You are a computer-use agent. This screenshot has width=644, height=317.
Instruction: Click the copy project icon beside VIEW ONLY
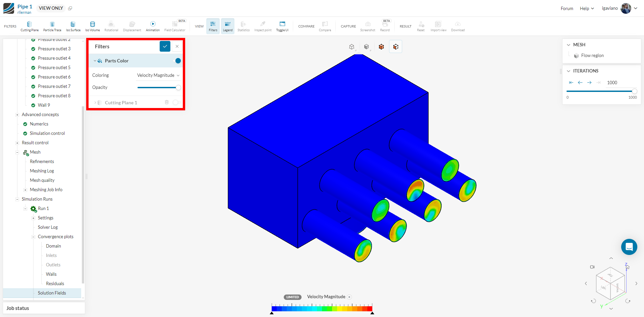70,8
